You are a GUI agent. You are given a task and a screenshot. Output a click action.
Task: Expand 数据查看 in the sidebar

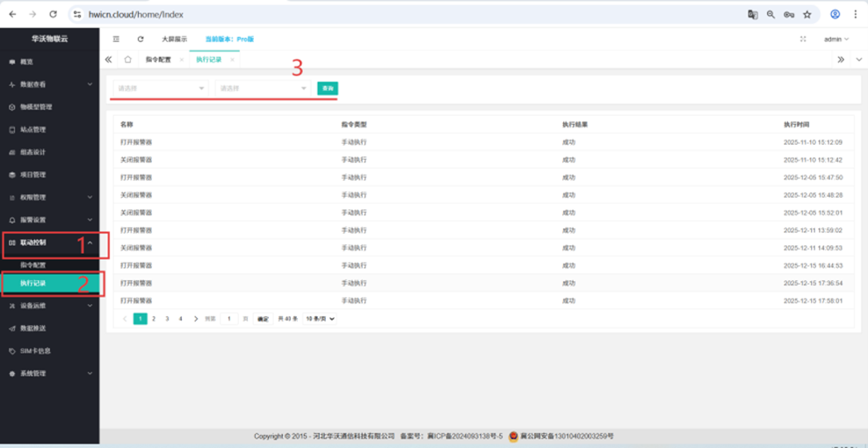(x=49, y=84)
